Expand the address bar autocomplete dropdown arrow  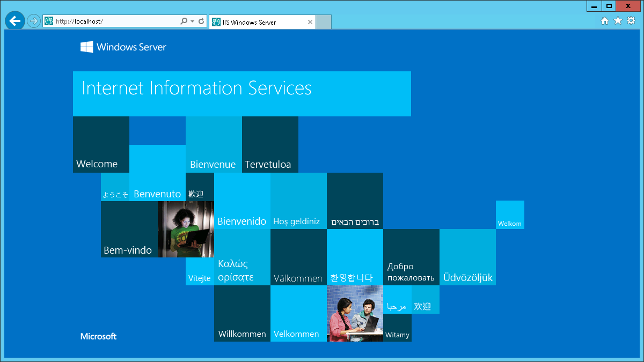(192, 21)
